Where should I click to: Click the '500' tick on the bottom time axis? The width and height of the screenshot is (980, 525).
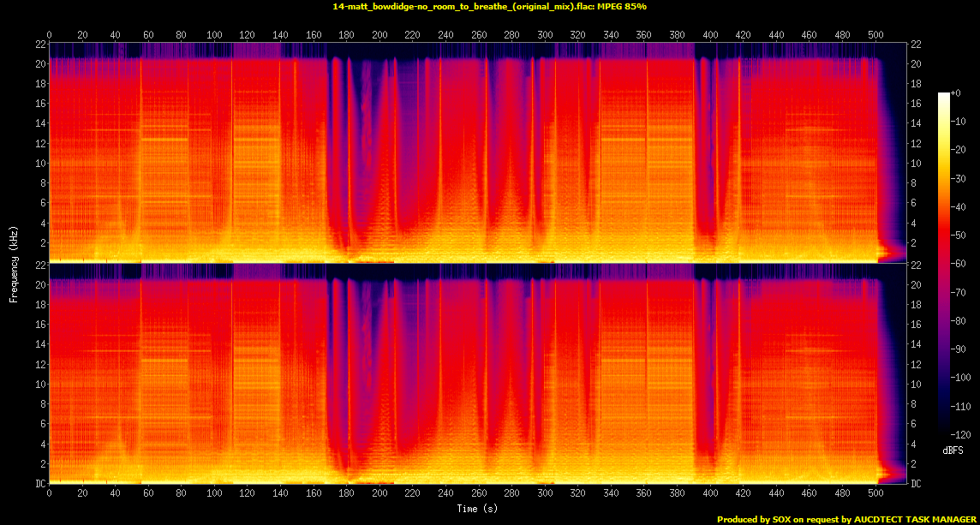coord(876,494)
